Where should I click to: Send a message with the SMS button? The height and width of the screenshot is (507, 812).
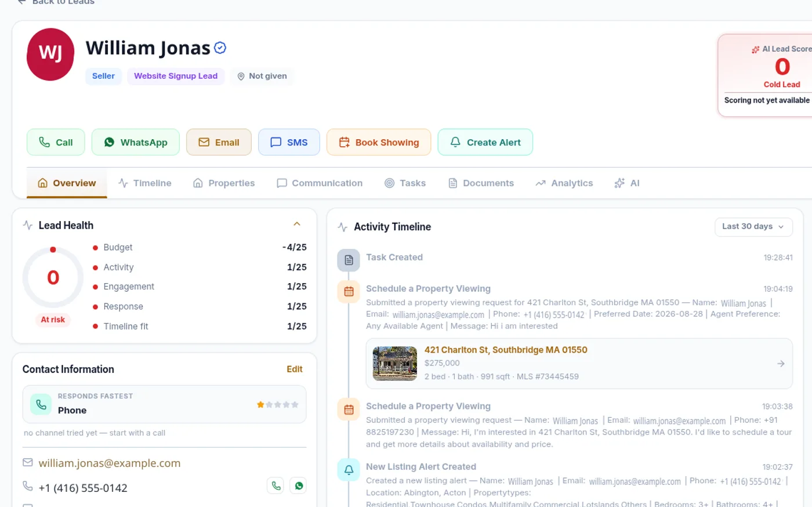289,142
